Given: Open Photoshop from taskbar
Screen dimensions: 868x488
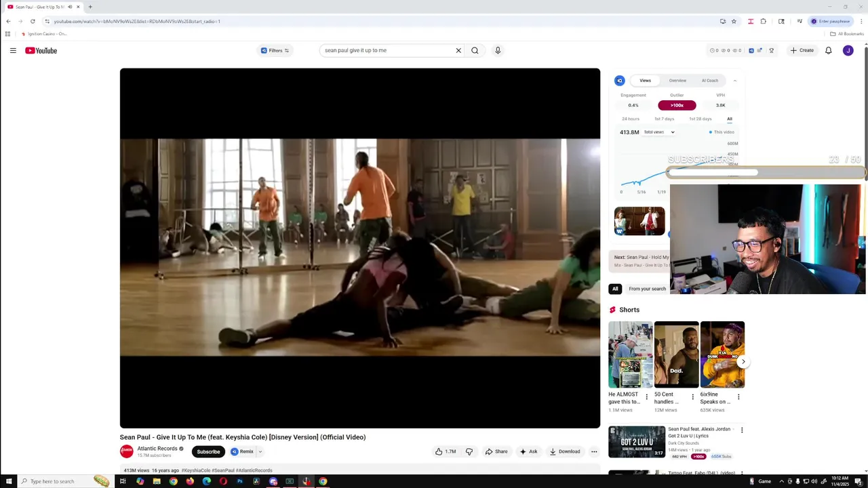Looking at the screenshot, I should point(239,481).
